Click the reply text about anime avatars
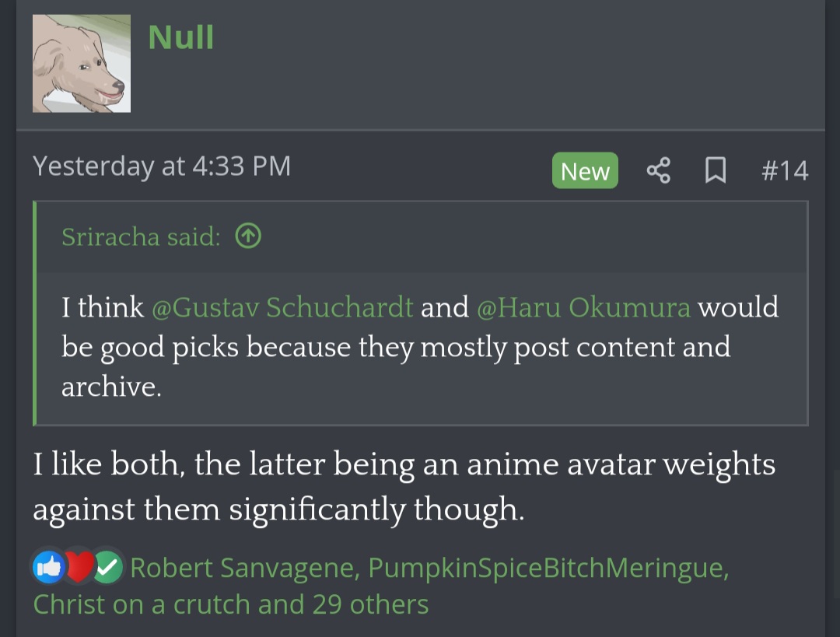 [404, 486]
